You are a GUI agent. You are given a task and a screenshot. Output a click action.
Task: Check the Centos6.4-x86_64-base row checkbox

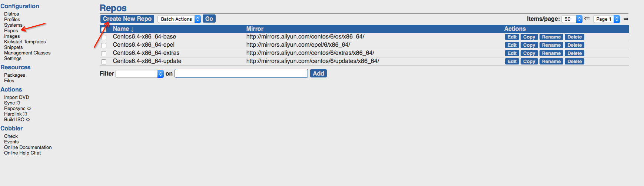104,37
